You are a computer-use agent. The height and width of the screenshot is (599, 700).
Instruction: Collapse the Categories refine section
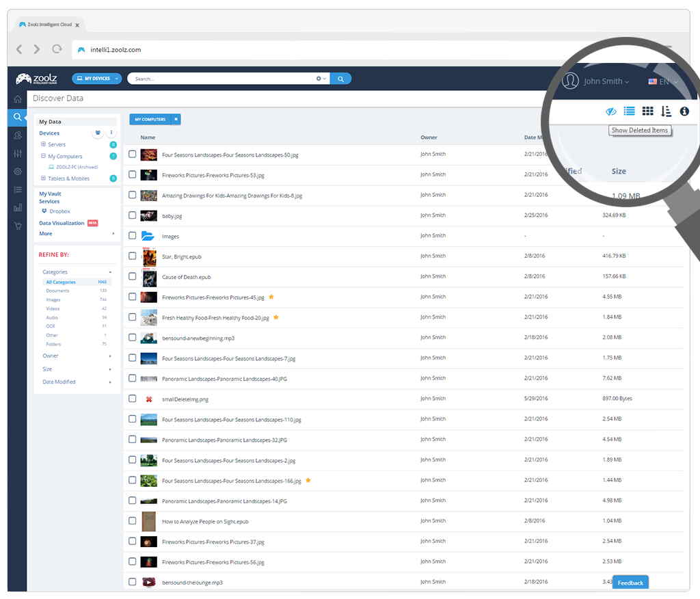[x=110, y=272]
